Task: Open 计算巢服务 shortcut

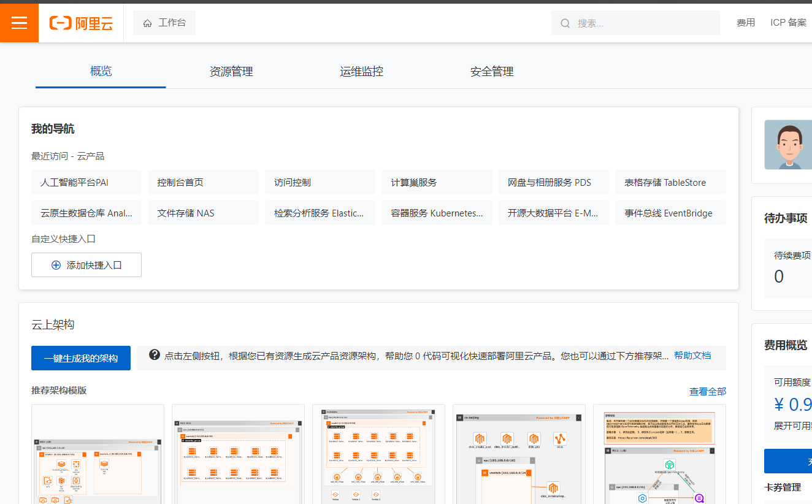Action: 437,182
